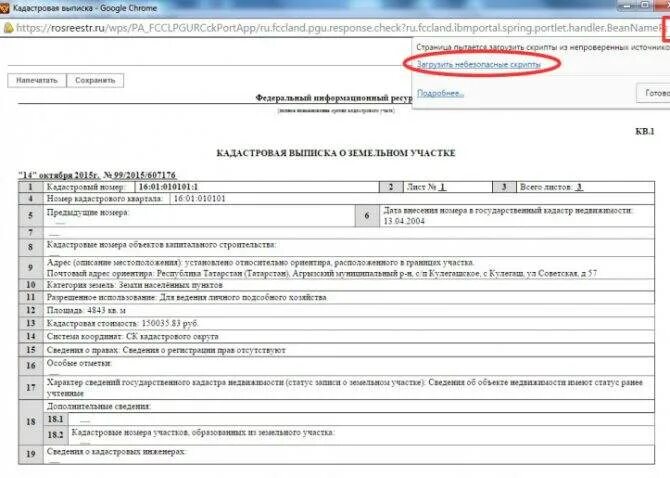Click the row 18.2 about участков образованных из земельного участка

[349, 435]
